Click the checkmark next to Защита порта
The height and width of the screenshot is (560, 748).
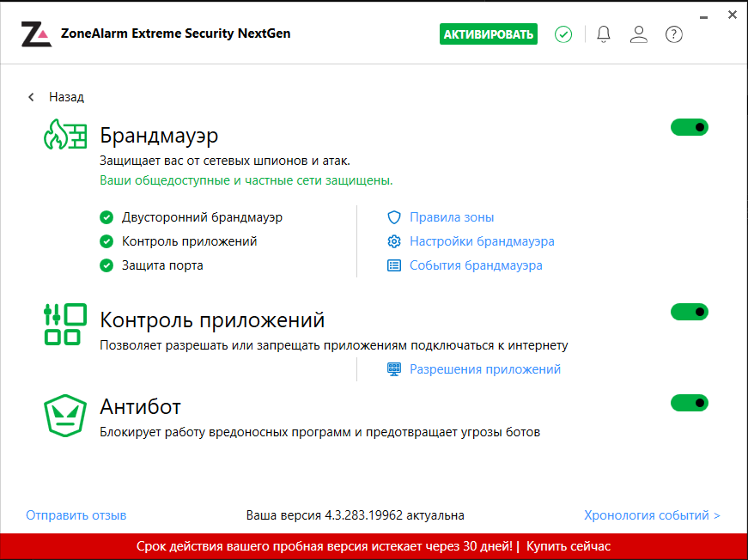click(x=106, y=265)
